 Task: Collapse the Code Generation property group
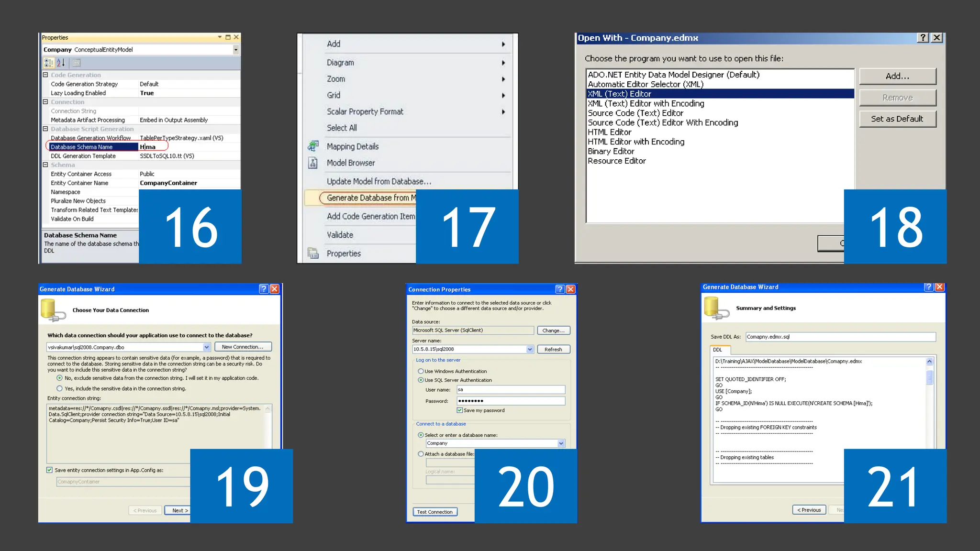point(45,75)
